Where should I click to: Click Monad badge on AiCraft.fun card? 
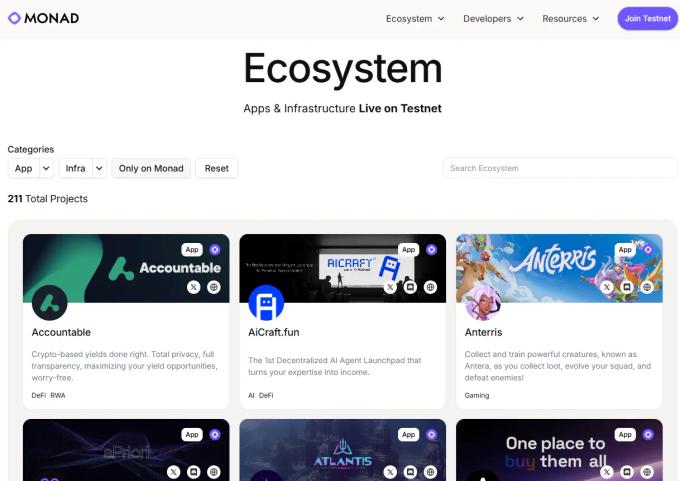(432, 249)
